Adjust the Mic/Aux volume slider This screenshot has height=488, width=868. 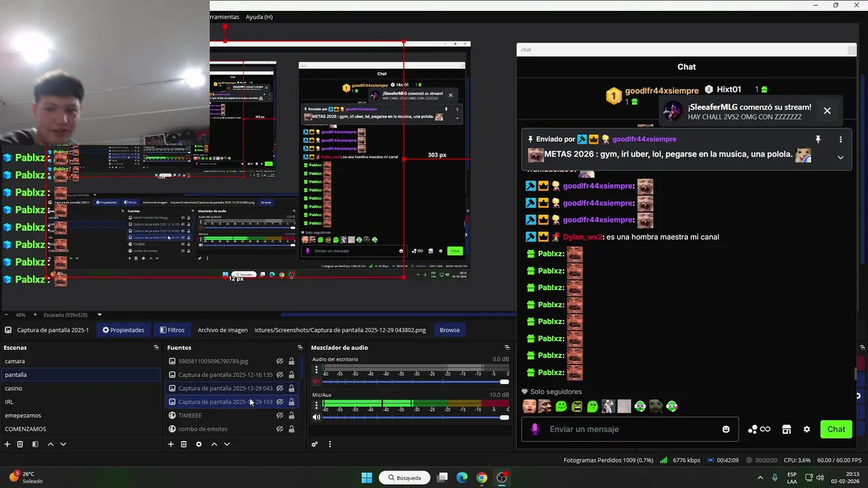pos(416,418)
